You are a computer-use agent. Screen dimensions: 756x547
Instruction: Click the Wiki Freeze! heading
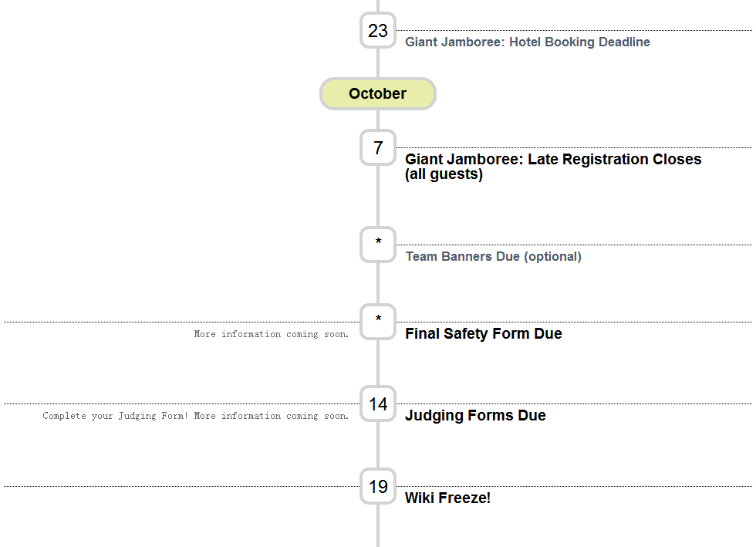(447, 498)
